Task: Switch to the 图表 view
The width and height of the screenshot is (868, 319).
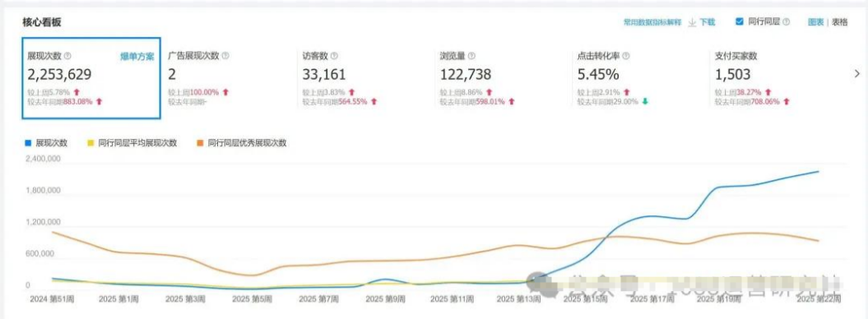Action: [815, 22]
